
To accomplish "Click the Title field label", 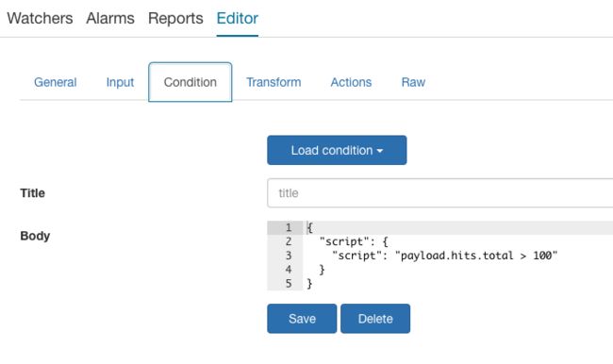I will click(x=32, y=193).
